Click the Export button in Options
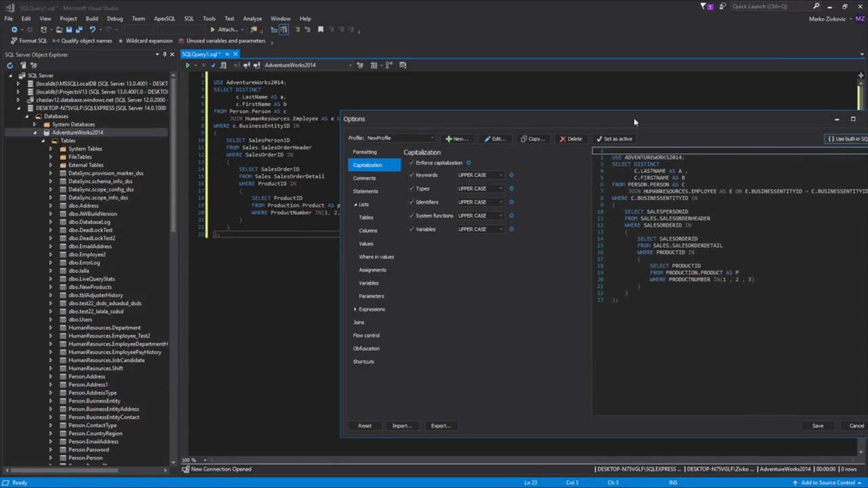 tap(440, 426)
